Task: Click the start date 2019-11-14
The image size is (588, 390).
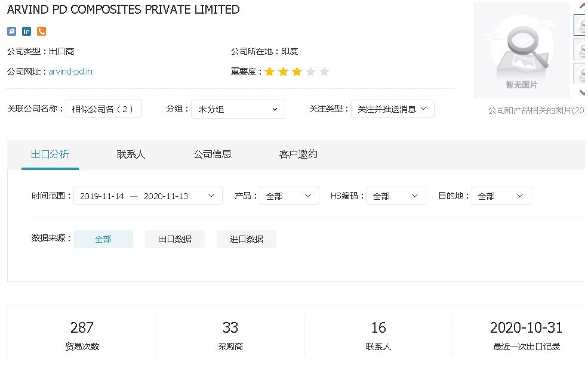Action: [x=102, y=196]
